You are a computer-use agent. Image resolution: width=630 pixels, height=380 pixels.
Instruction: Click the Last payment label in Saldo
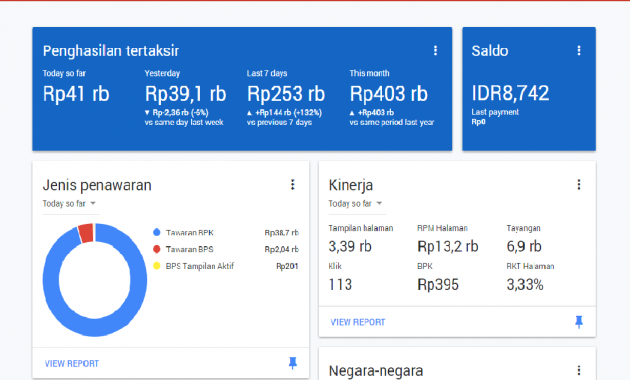[x=495, y=112]
